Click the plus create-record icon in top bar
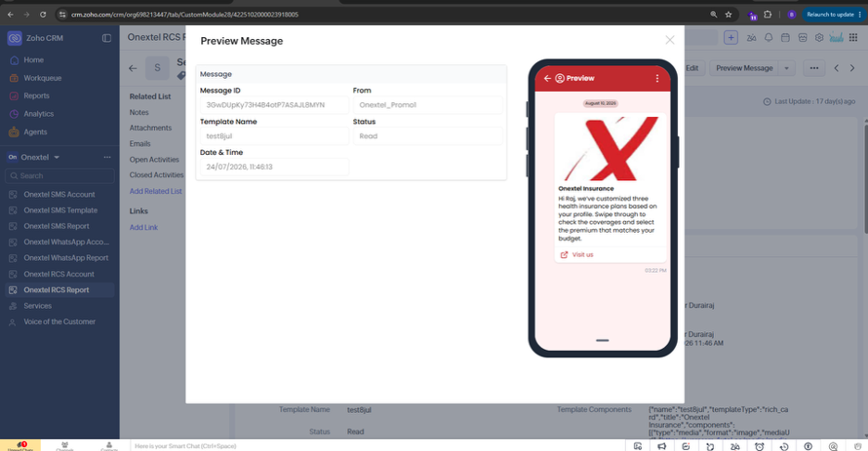This screenshot has height=451, width=868. click(x=731, y=38)
